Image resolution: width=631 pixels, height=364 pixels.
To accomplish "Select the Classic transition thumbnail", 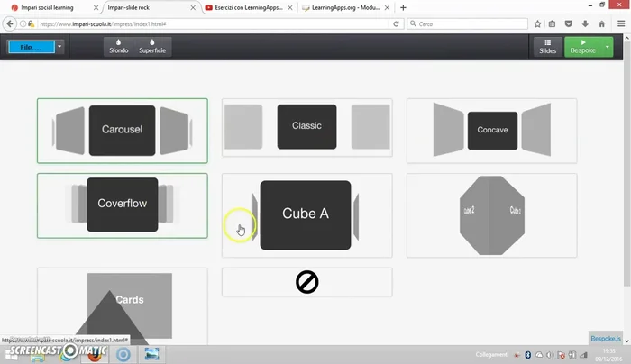I will (x=307, y=127).
